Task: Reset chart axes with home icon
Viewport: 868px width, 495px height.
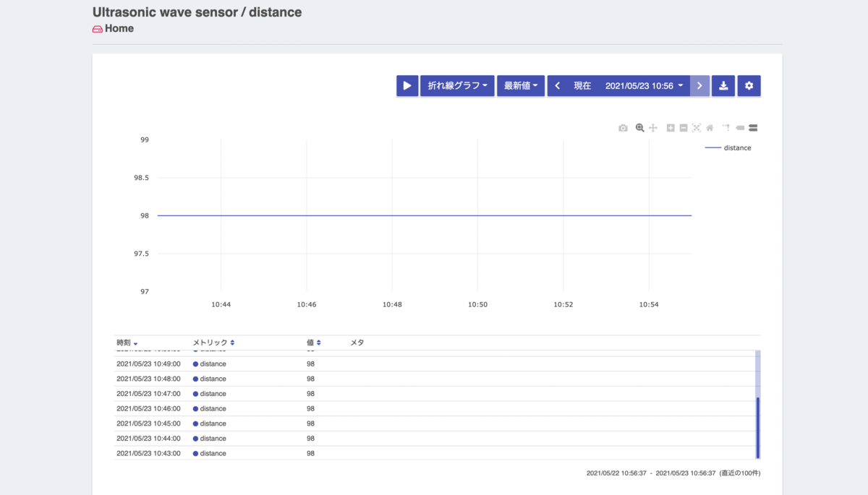Action: click(x=710, y=128)
